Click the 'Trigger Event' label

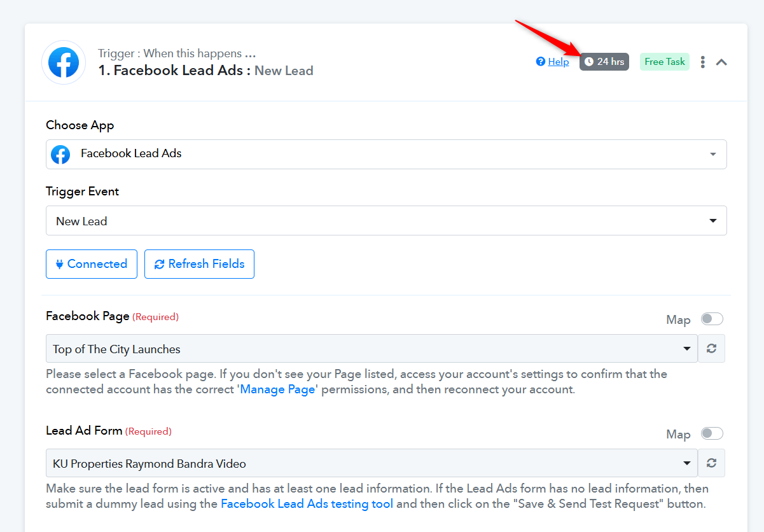(x=83, y=192)
